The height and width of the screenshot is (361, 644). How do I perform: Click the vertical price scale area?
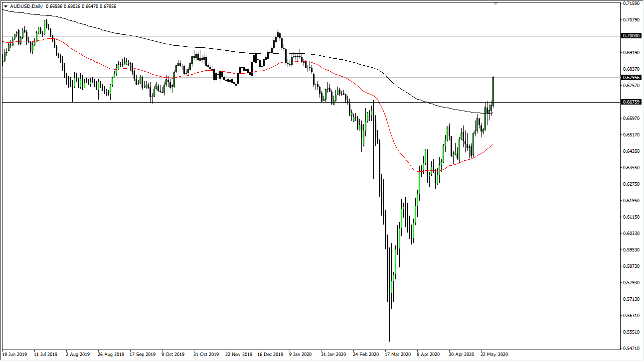tap(630, 199)
